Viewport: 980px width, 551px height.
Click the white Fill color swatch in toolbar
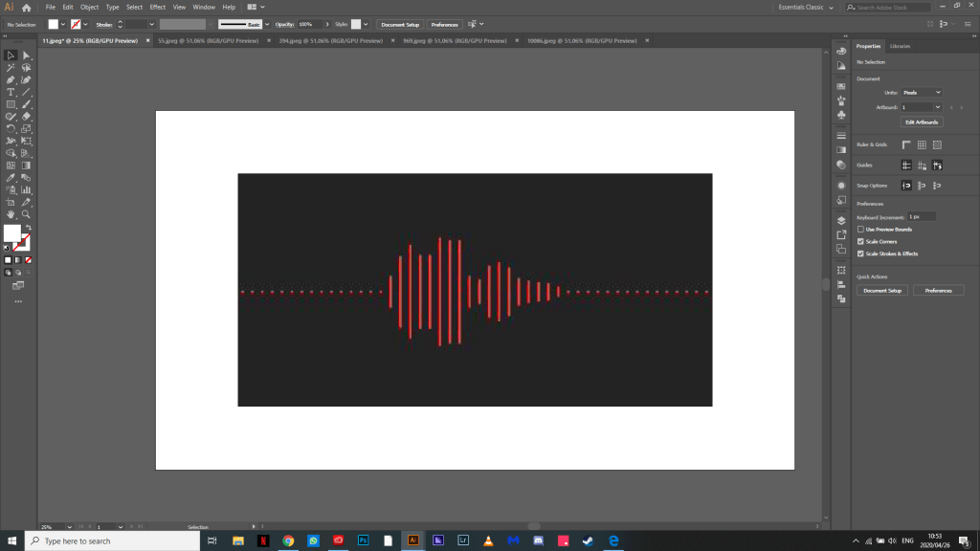(x=11, y=232)
